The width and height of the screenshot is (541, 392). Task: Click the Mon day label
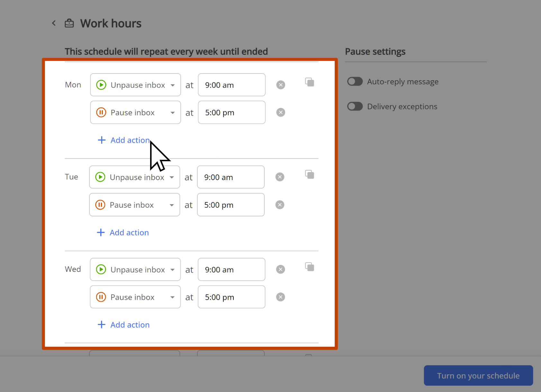pos(73,85)
